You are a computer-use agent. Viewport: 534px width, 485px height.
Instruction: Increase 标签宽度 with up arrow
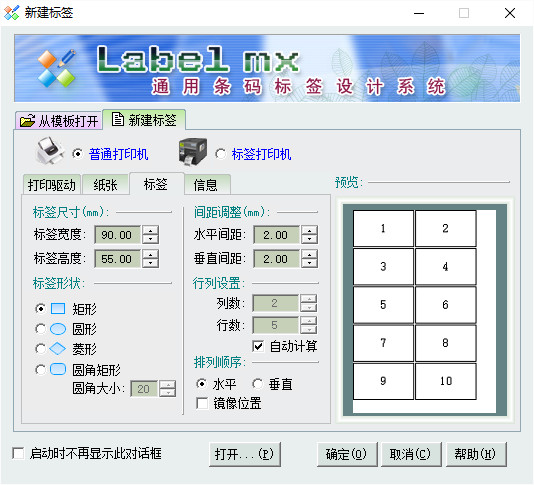(151, 230)
